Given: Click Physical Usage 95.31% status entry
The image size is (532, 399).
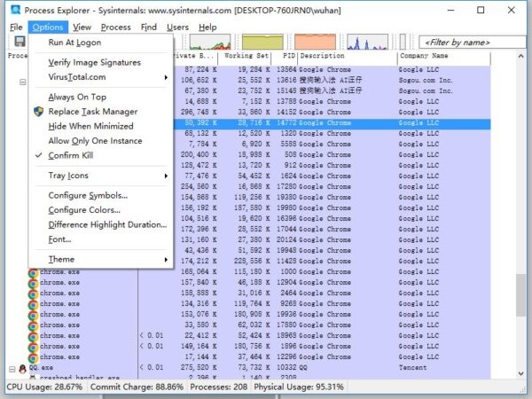Looking at the screenshot, I should click(x=299, y=387).
